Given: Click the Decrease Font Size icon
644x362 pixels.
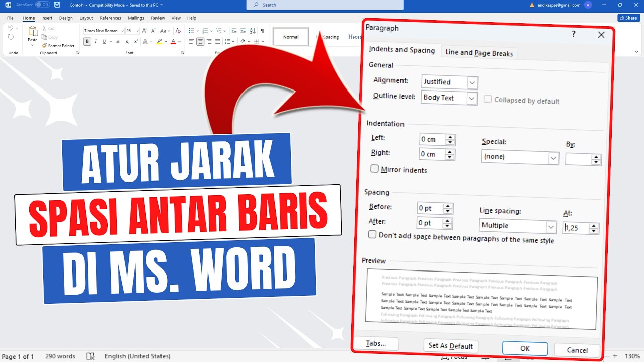Looking at the screenshot, I should pos(154,31).
